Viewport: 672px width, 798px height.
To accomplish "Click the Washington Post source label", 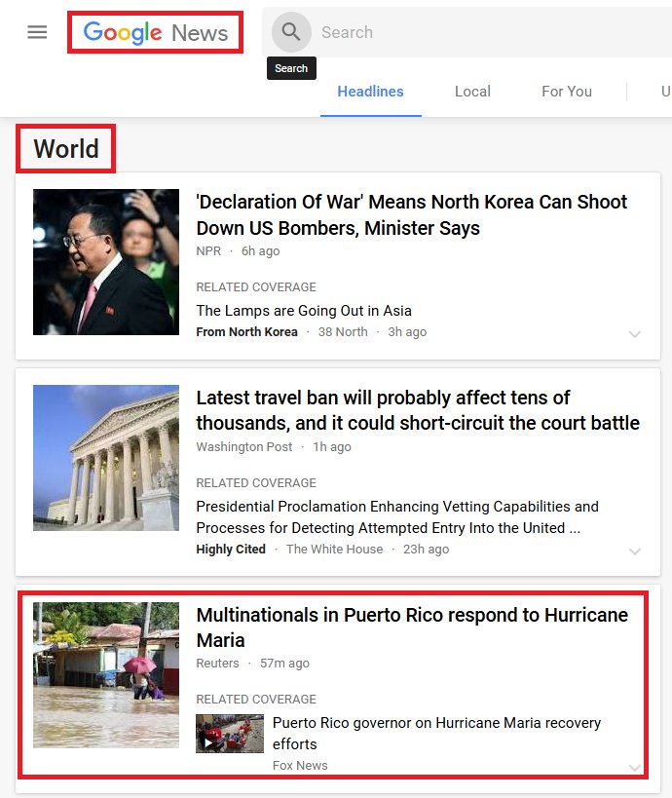I will pyautogui.click(x=244, y=447).
